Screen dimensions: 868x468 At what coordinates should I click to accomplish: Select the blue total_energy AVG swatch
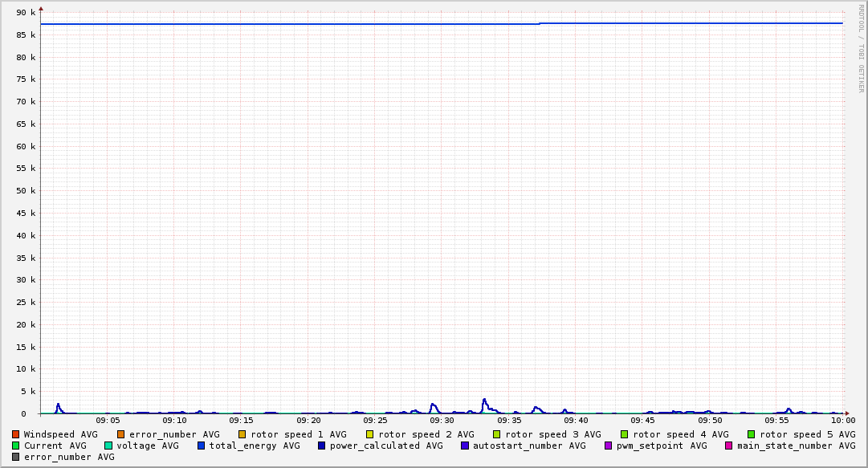pyautogui.click(x=202, y=446)
